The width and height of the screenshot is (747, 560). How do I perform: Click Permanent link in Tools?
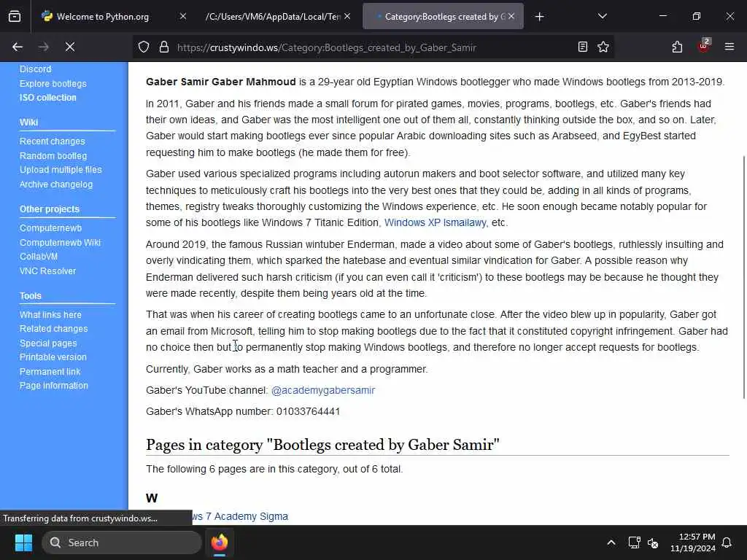tap(50, 371)
